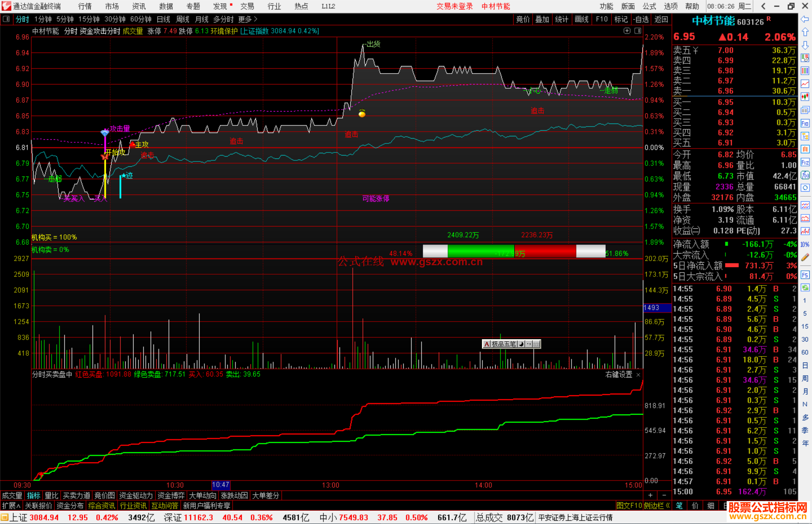
Task: Open the red trend line chart sidebar icon
Action: tap(805, 84)
